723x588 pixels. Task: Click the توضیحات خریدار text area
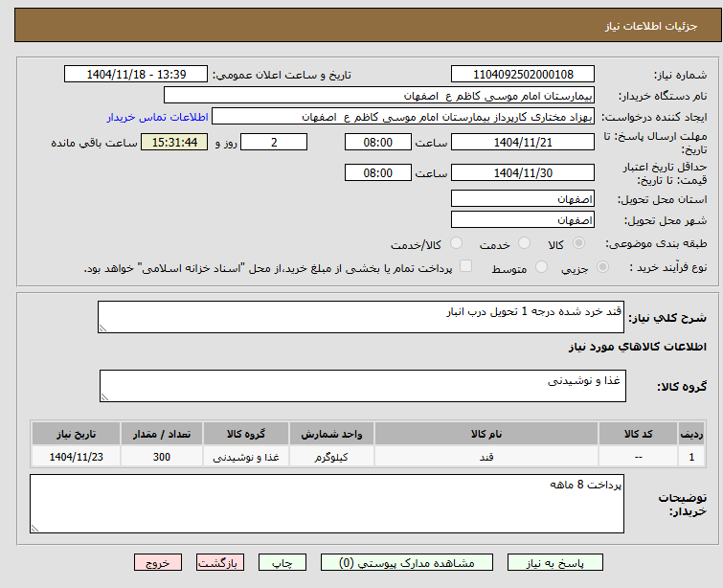327,504
